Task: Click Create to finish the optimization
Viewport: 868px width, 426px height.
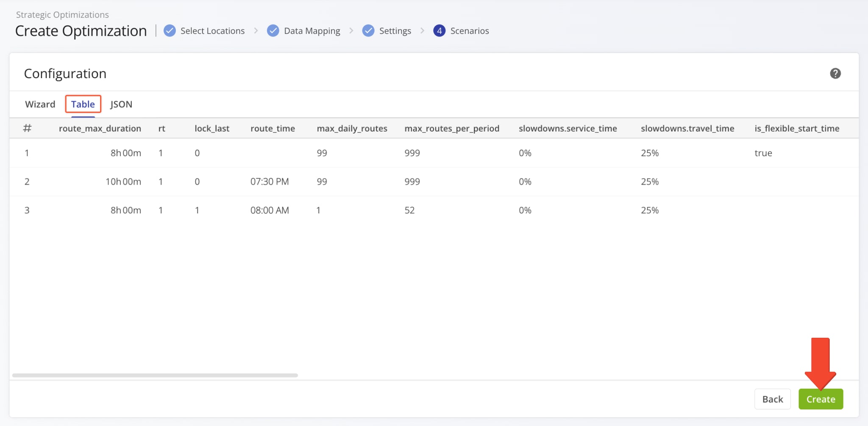Action: [821, 399]
